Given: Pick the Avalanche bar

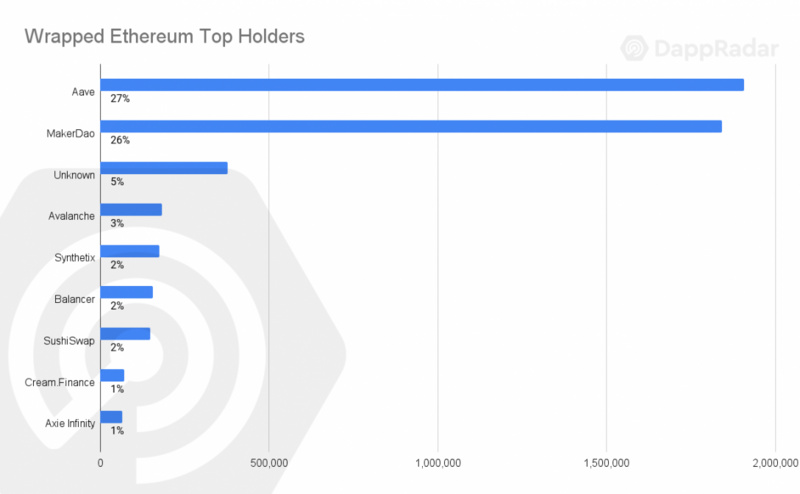Looking at the screenshot, I should point(131,209).
